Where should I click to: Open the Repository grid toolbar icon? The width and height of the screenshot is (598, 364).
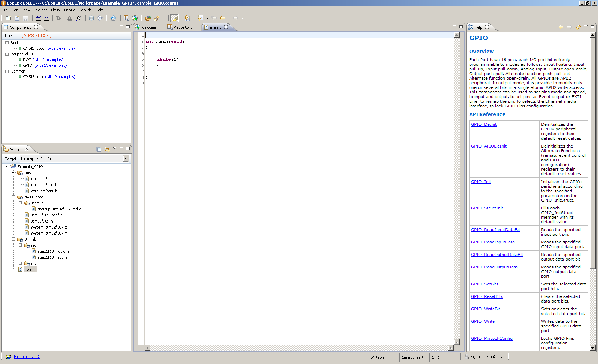[x=126, y=18]
